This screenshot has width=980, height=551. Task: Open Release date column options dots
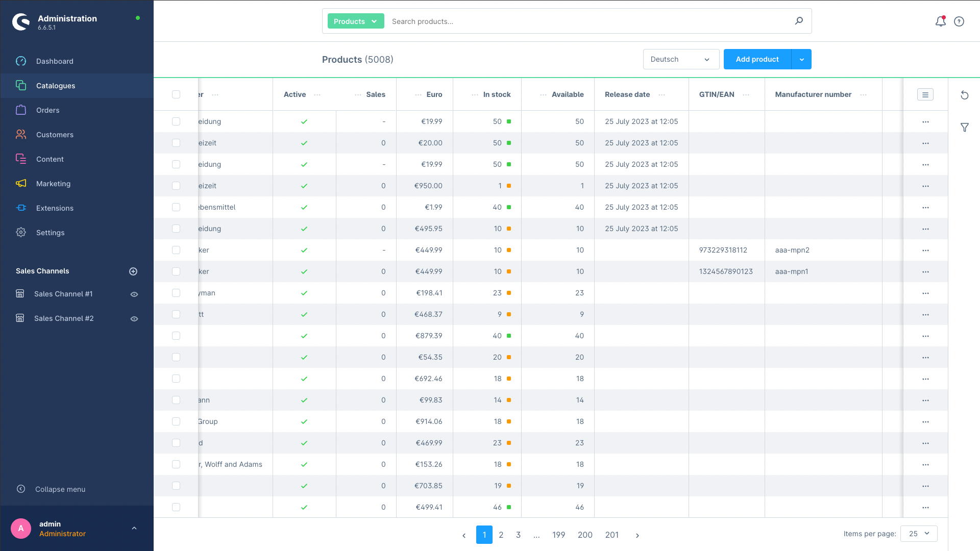[x=661, y=95]
